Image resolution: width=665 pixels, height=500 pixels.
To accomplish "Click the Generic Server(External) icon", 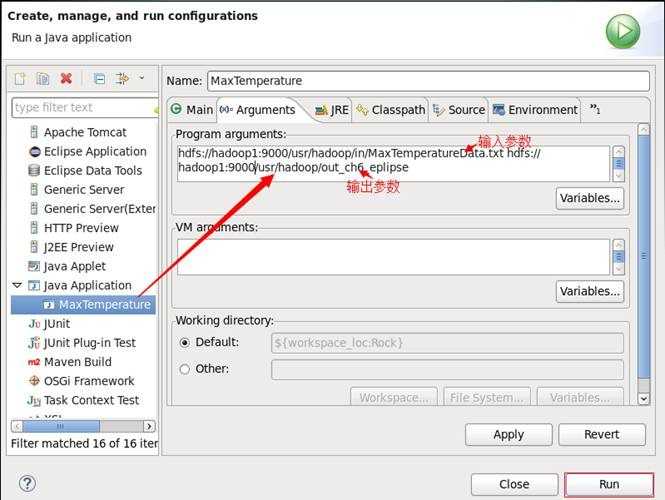I will point(34,209).
